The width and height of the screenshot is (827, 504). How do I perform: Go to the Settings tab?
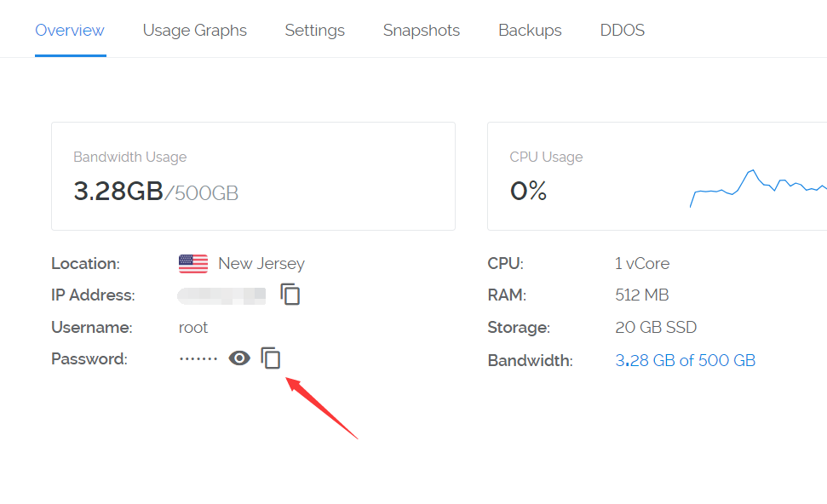pyautogui.click(x=315, y=31)
